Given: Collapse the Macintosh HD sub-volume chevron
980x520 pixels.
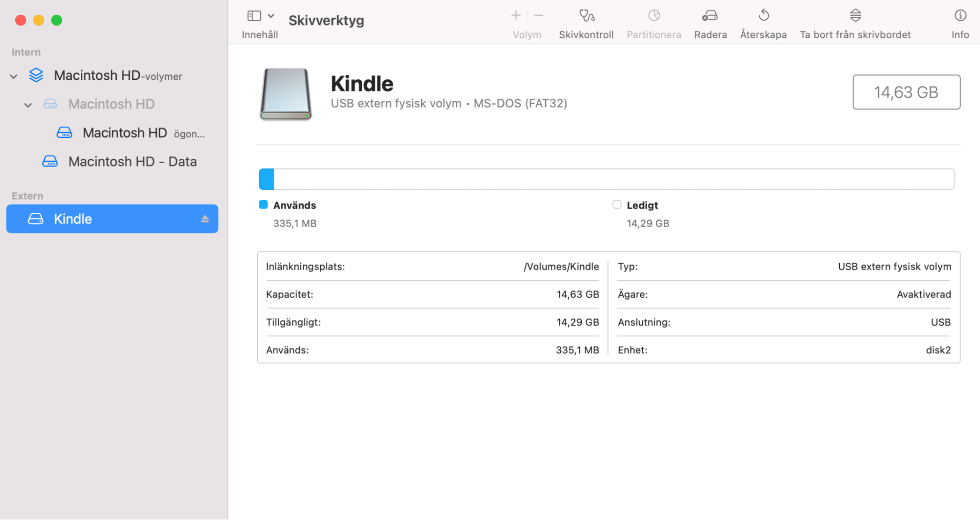Looking at the screenshot, I should pos(28,105).
